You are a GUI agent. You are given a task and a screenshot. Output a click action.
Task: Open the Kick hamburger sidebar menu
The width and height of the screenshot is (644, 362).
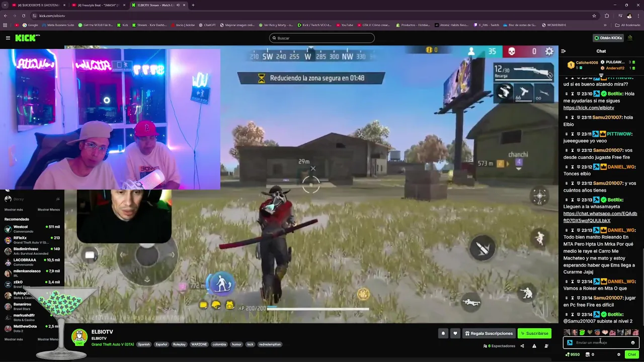(x=8, y=38)
